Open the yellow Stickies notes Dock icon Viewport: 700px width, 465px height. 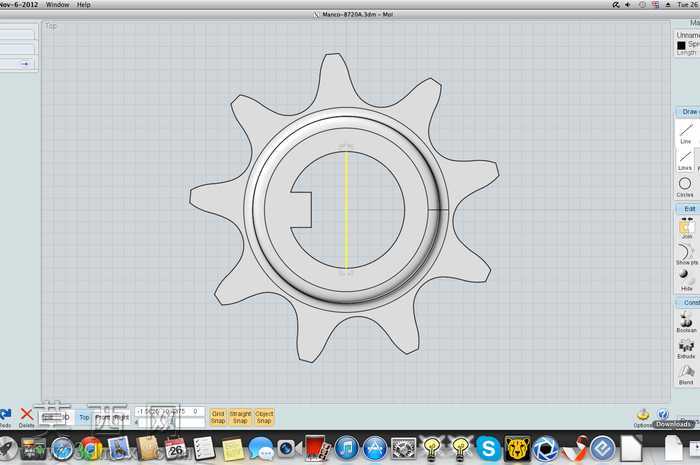(233, 449)
